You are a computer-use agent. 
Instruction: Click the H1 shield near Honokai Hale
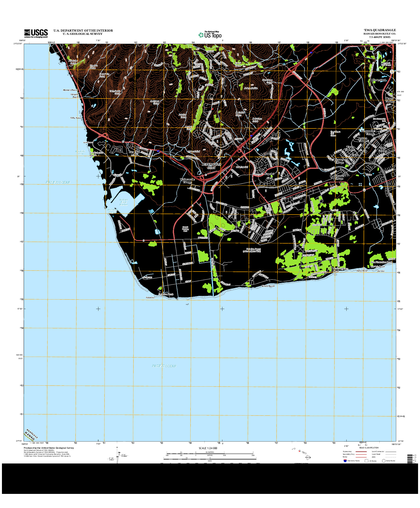158,151
